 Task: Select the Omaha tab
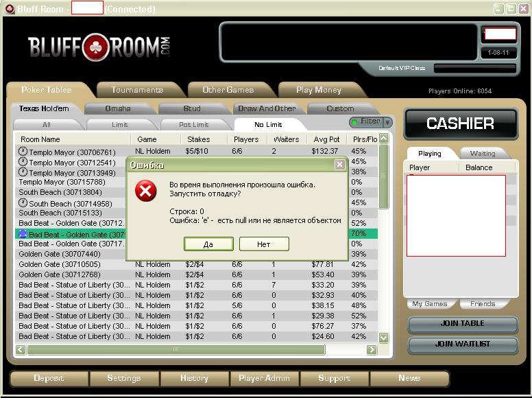click(x=118, y=108)
